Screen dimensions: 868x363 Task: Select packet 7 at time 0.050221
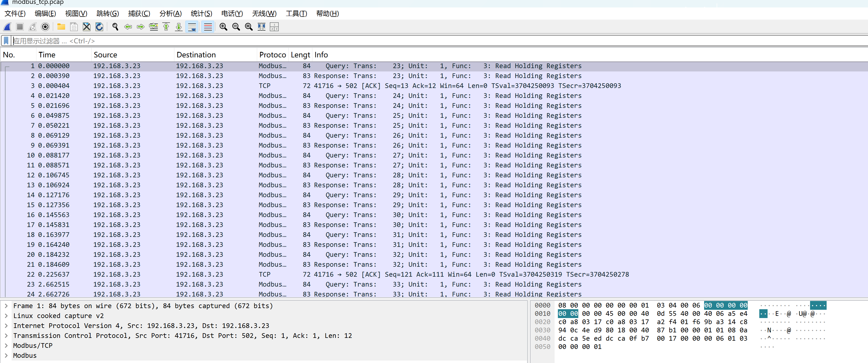tap(434, 126)
